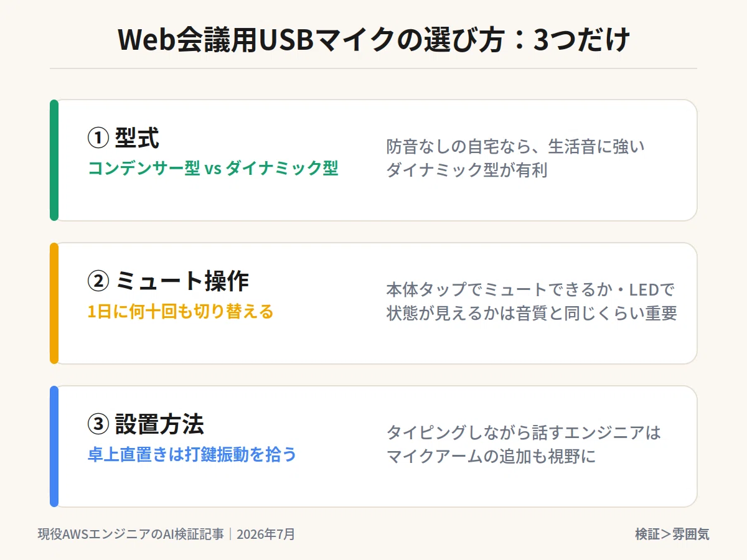
Task: Select orange subtitle 1日に何十回も切り替える
Action: point(181,312)
